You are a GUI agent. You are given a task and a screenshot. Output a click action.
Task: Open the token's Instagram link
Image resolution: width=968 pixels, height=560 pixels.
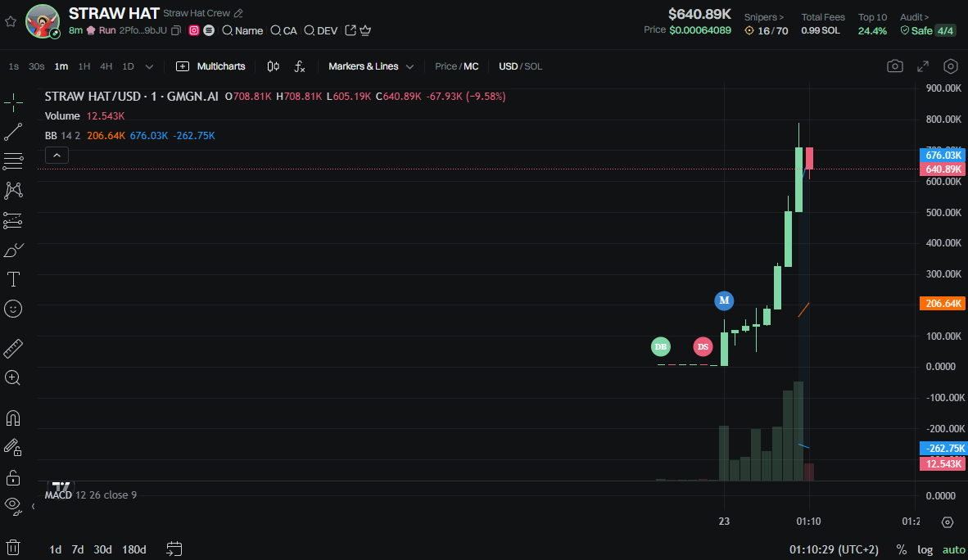tap(194, 30)
